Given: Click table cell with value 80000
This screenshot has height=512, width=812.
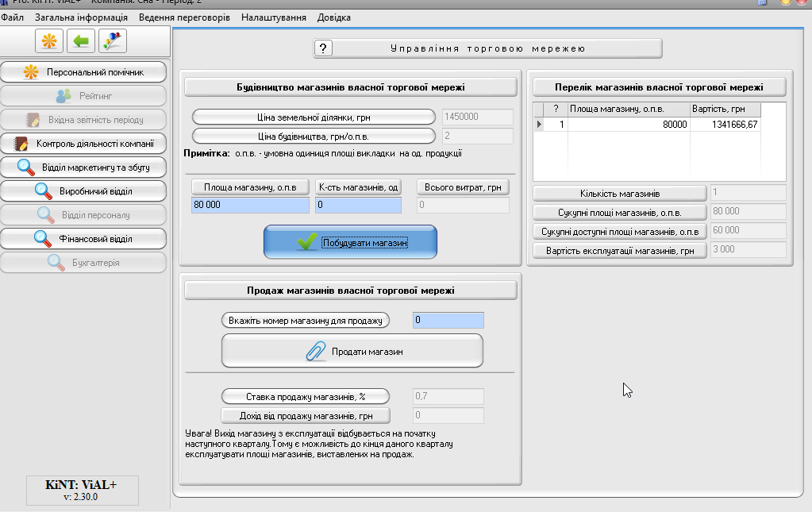Looking at the screenshot, I should (x=629, y=125).
